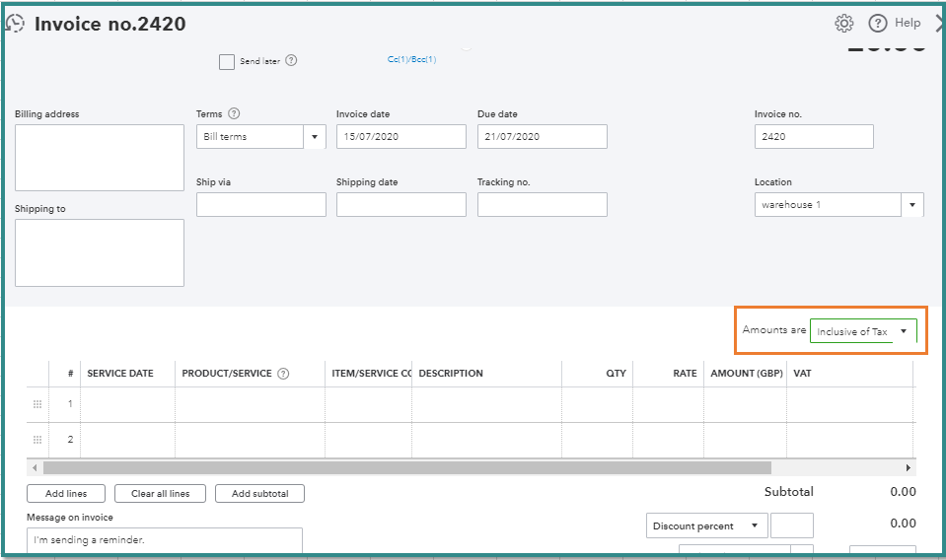Open Amounts are Inclusive of Tax dropdown
The width and height of the screenshot is (946, 560).
[903, 332]
